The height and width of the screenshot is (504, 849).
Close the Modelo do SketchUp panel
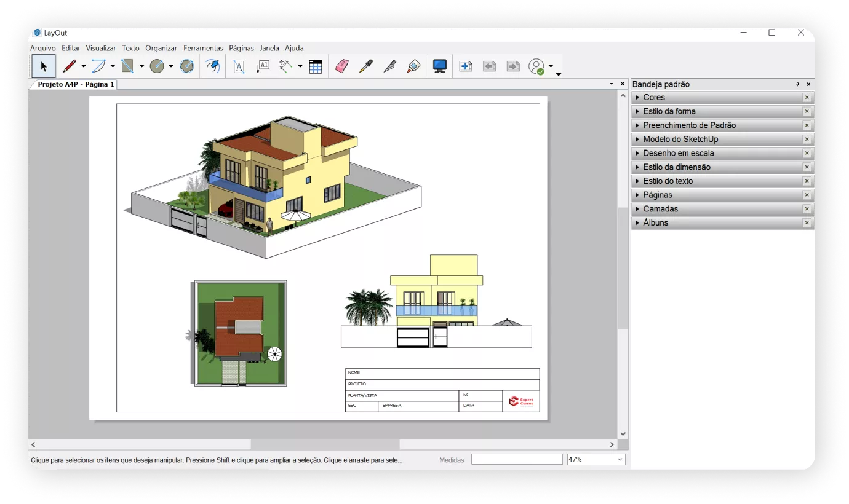coord(807,140)
